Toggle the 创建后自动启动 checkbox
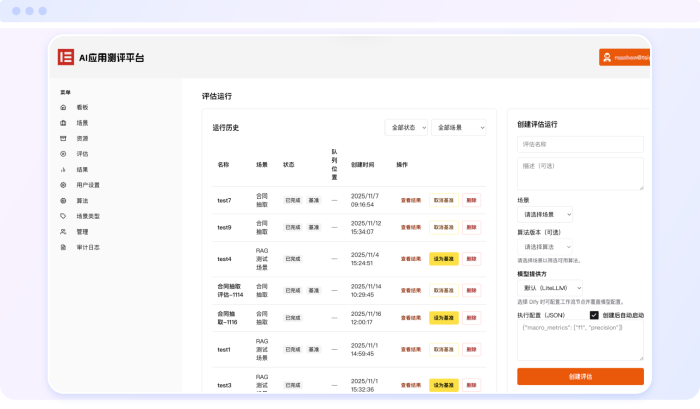Viewport: 700px width, 409px height. [x=594, y=315]
